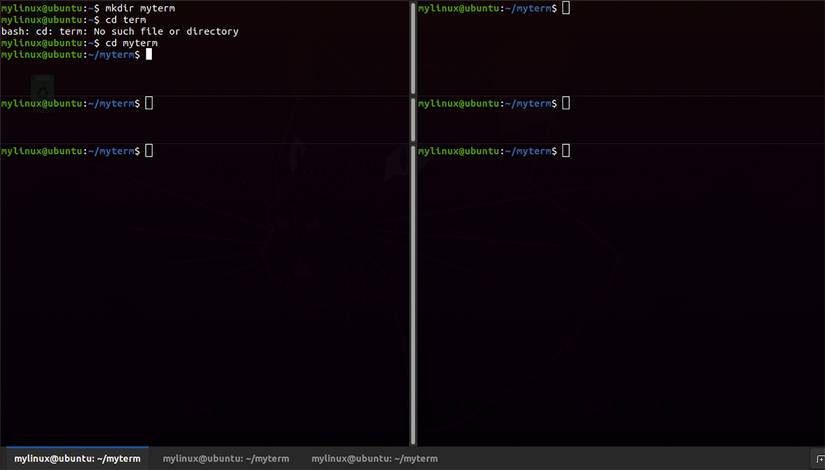Focus the top-right terminal pane prompt
The image size is (825, 470).
point(494,8)
